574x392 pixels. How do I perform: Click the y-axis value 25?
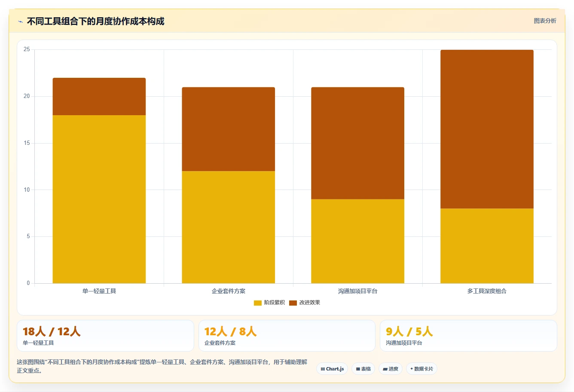tap(27, 49)
